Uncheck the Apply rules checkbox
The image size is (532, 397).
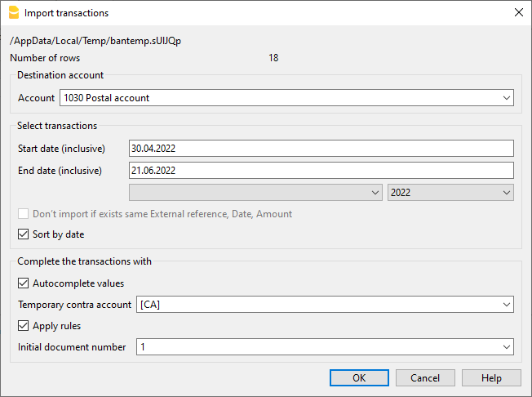tap(23, 326)
